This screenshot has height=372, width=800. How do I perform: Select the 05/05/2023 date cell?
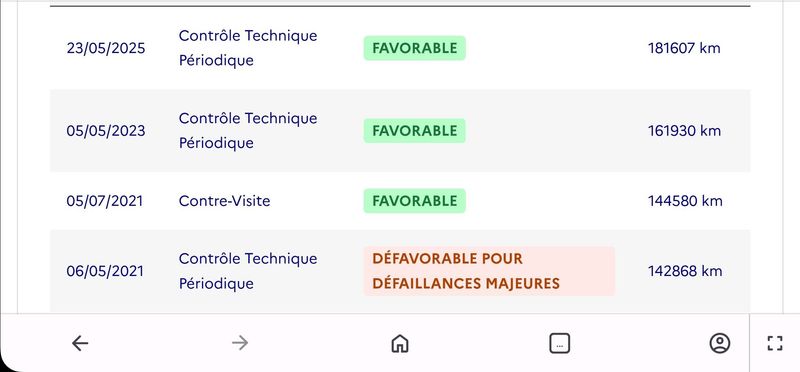(x=106, y=131)
